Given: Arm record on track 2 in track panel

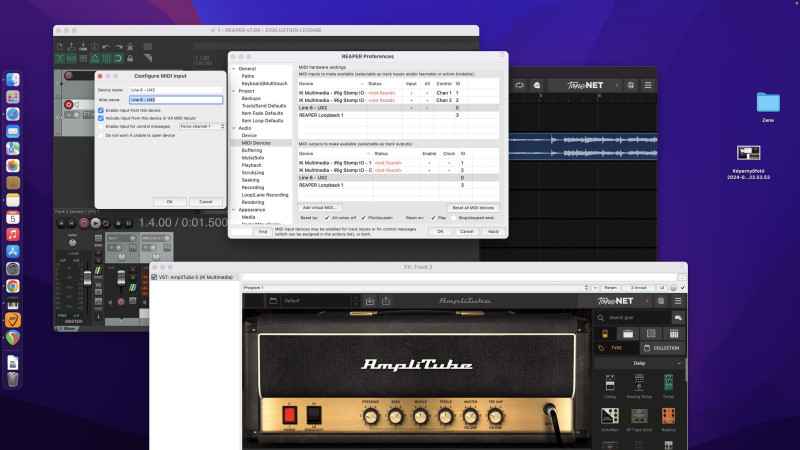Looking at the screenshot, I should click(69, 105).
